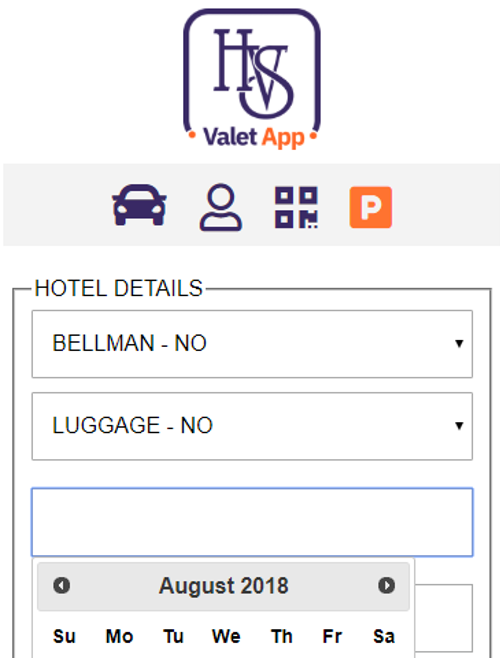Click the Su day column header

pyautogui.click(x=64, y=636)
